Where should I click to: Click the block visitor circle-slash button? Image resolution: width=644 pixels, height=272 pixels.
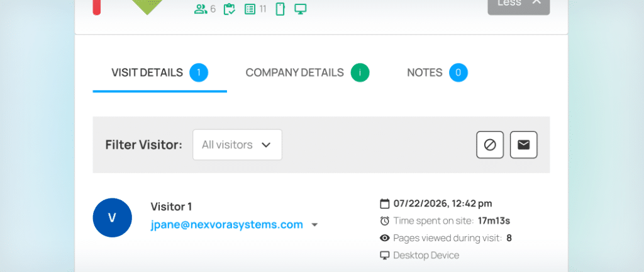[x=490, y=145]
